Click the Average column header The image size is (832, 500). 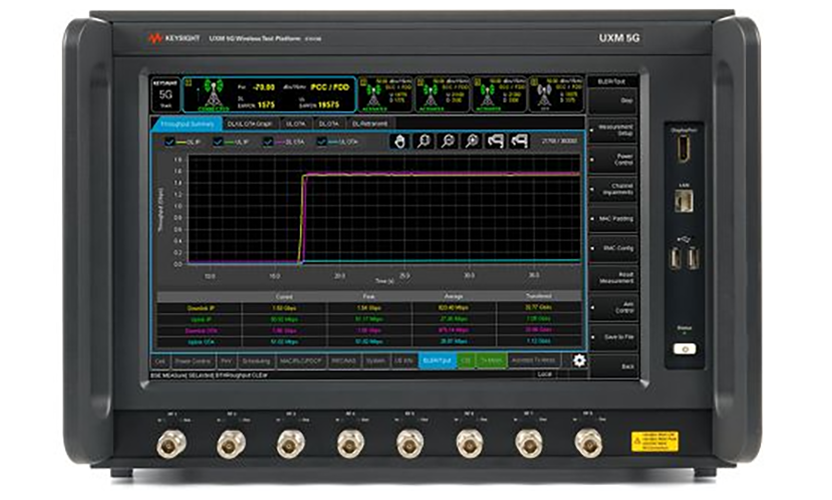[454, 297]
